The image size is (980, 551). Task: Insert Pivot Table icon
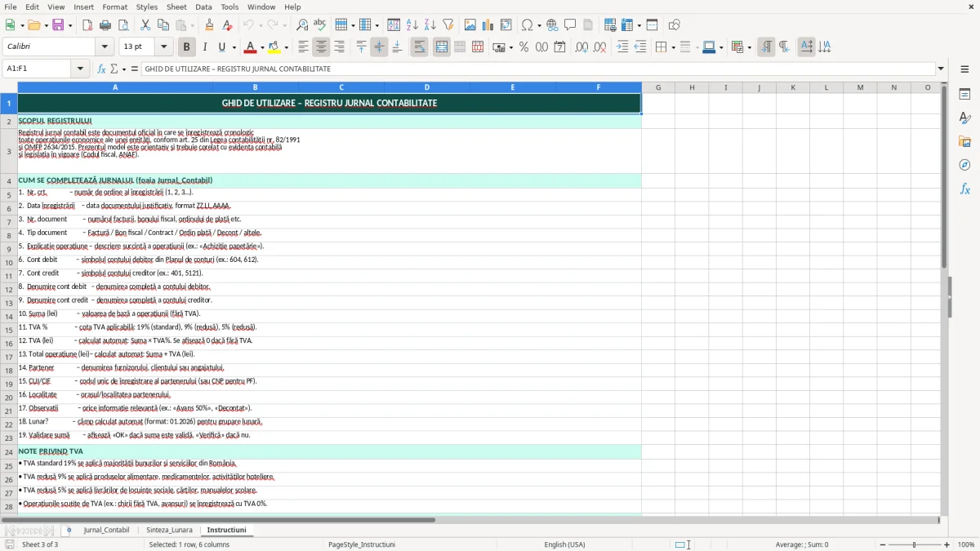point(506,25)
